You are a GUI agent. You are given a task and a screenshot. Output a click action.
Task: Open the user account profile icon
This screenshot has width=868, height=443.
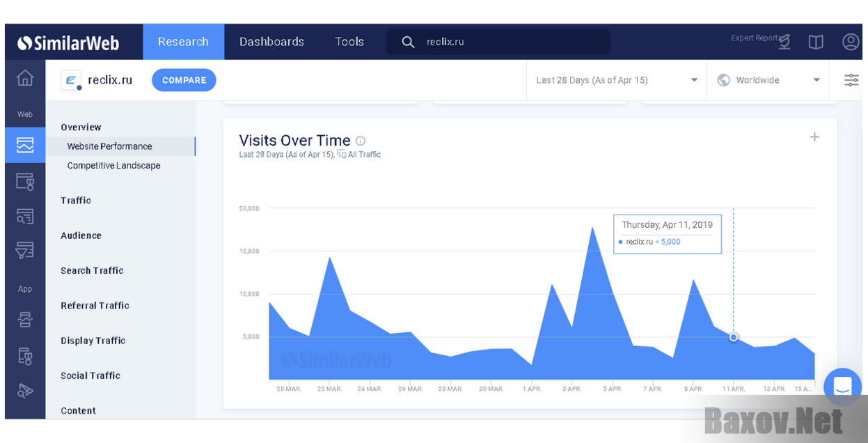pyautogui.click(x=851, y=42)
